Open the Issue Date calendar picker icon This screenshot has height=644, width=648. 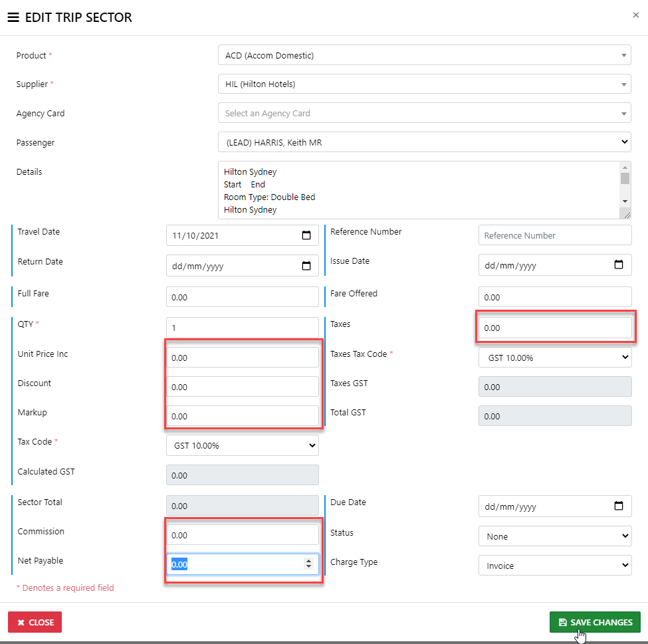tap(619, 265)
